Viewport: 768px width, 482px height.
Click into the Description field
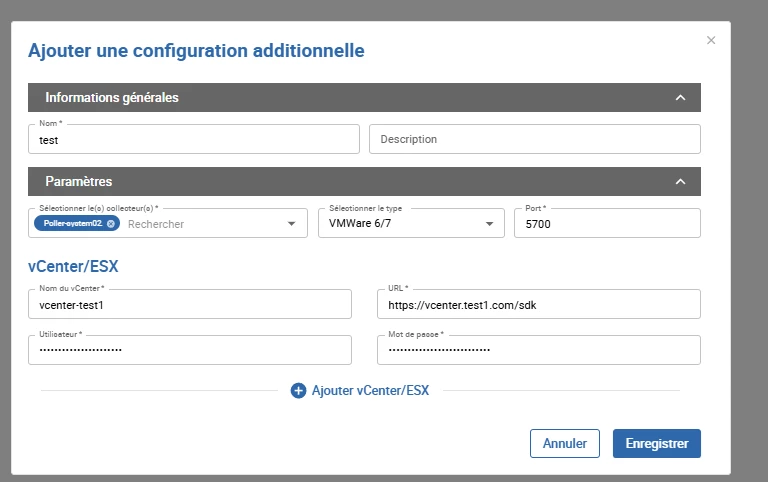(x=534, y=140)
